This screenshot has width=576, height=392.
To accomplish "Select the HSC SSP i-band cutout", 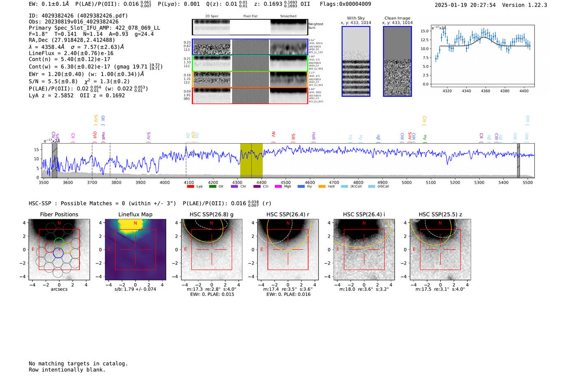I will pyautogui.click(x=364, y=249).
